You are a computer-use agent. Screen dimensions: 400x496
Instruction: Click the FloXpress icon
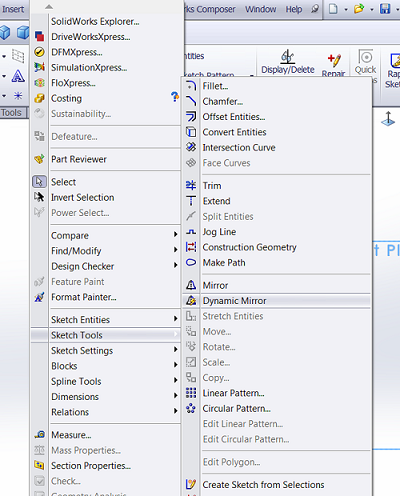click(39, 83)
